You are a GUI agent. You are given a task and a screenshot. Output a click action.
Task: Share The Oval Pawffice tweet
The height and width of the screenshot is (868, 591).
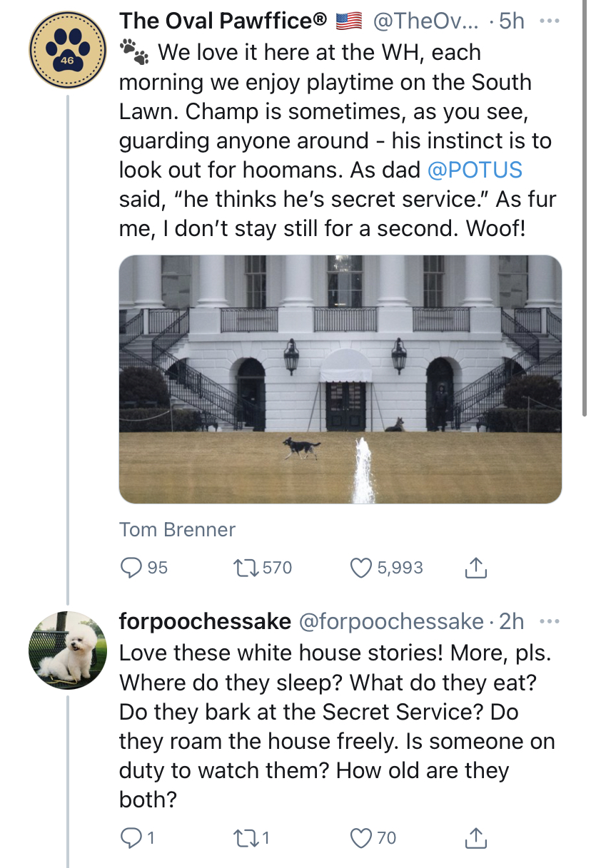(475, 568)
